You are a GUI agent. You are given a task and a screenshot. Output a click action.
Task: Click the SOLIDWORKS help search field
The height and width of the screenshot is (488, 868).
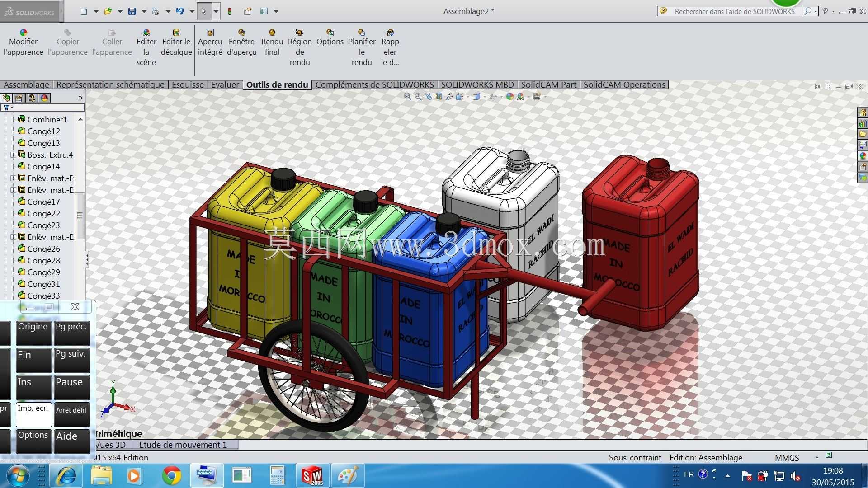click(737, 11)
